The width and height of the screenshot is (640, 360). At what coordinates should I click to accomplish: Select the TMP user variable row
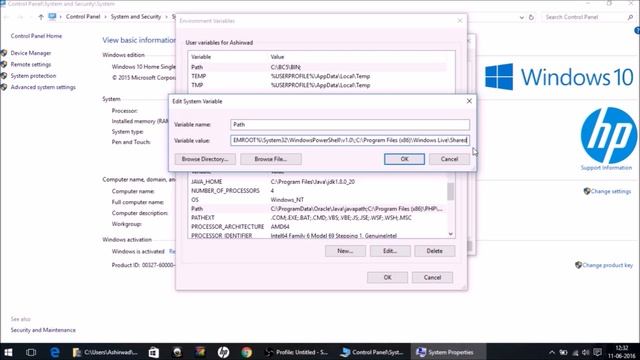[318, 85]
